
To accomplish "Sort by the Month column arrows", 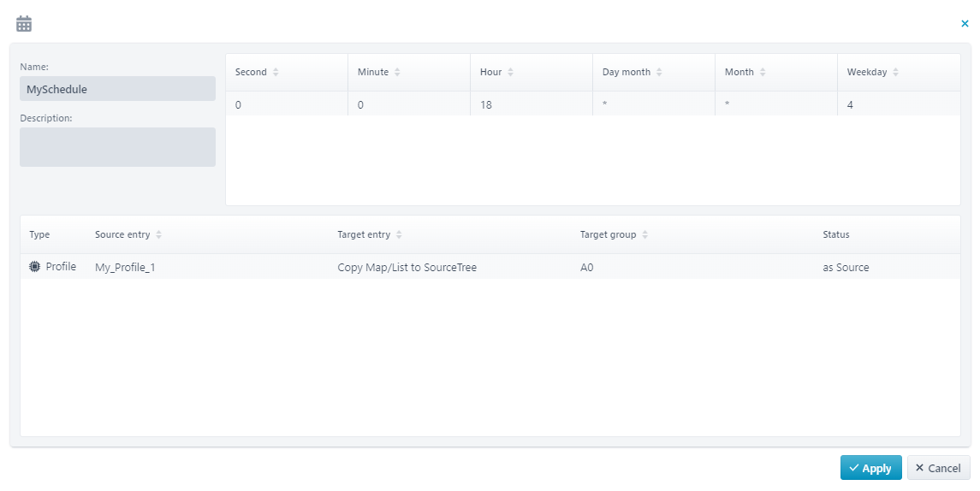I will point(763,73).
